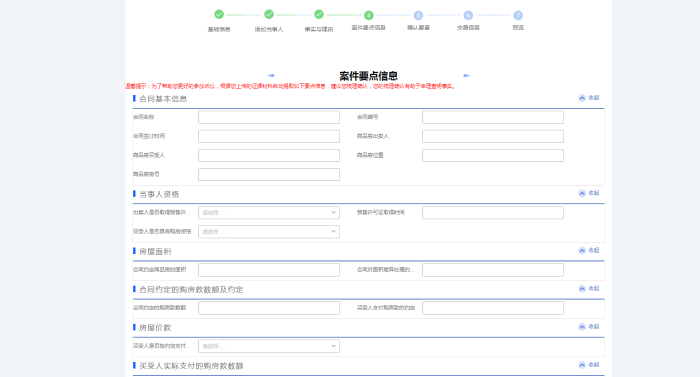Focus the 合同约定的购房款数额 input field
The width and height of the screenshot is (700, 377).
pyautogui.click(x=269, y=308)
